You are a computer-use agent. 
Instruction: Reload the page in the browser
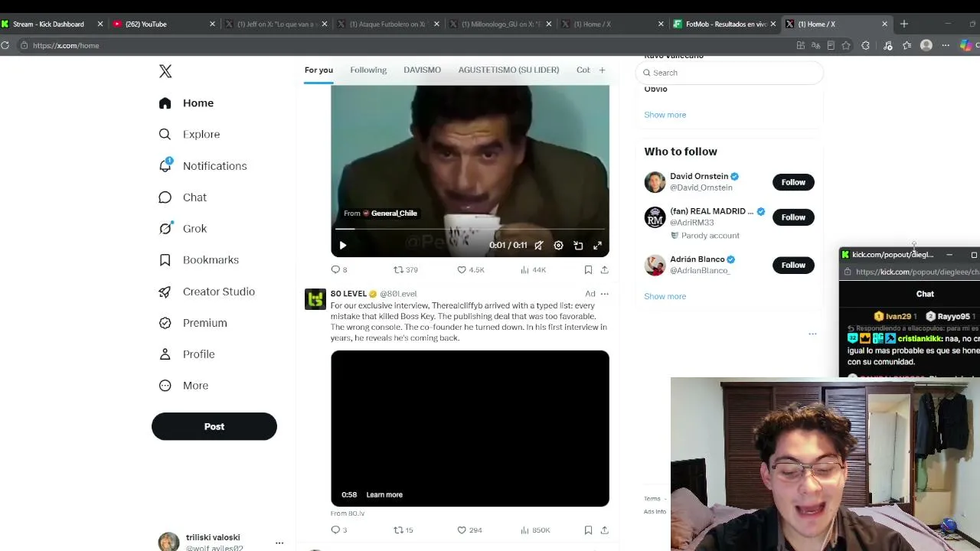[x=5, y=46]
